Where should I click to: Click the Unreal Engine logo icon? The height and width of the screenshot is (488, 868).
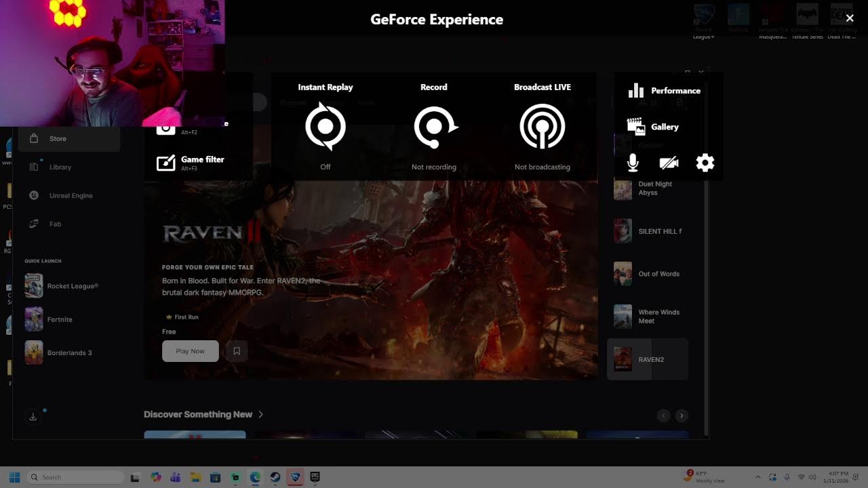click(34, 195)
